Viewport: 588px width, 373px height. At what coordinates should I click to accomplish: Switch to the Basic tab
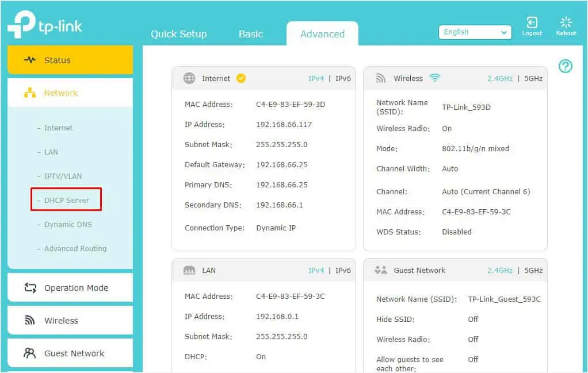[x=250, y=34]
